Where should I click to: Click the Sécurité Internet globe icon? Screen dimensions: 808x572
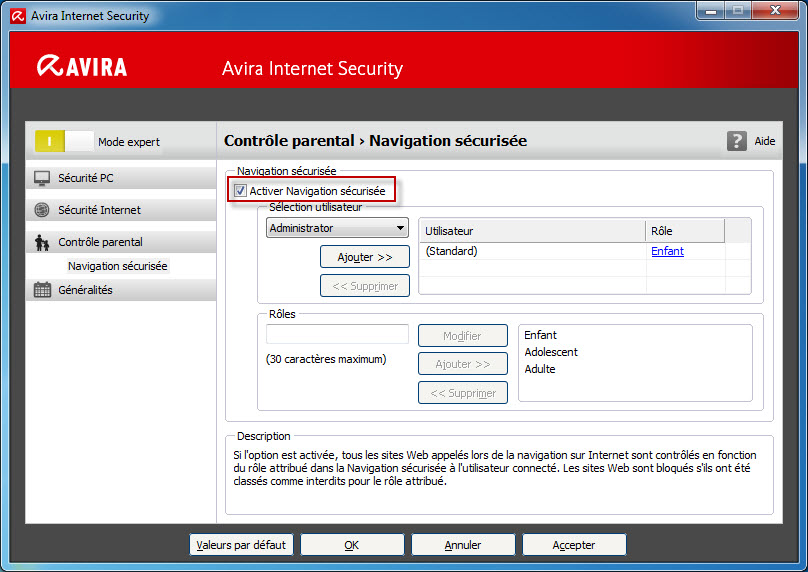pyautogui.click(x=42, y=210)
